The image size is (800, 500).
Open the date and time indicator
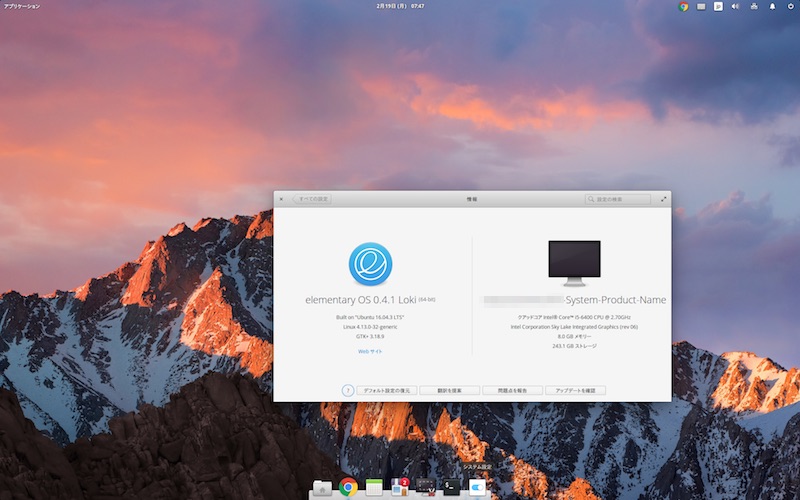pos(400,6)
